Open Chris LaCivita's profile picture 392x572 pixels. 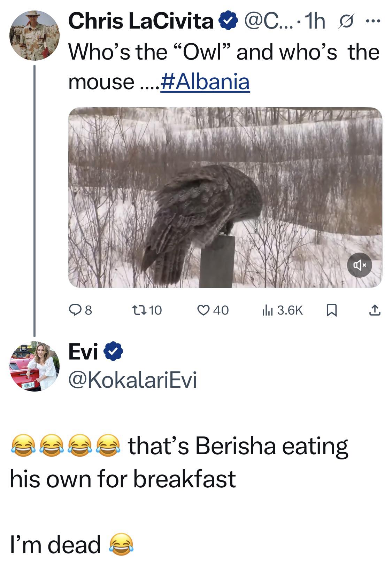[x=34, y=35]
